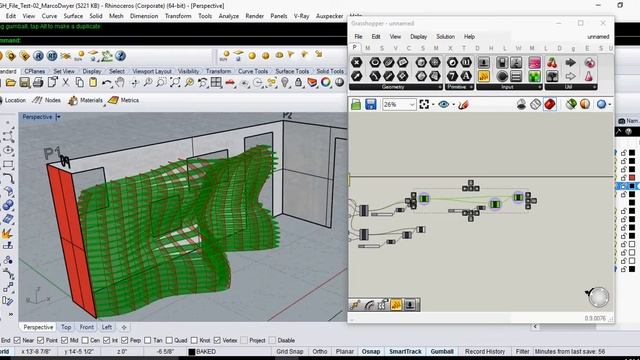Screen dimensions: 640x360
Task: Click the Rhino Cut scissors icon
Action: tap(66, 83)
